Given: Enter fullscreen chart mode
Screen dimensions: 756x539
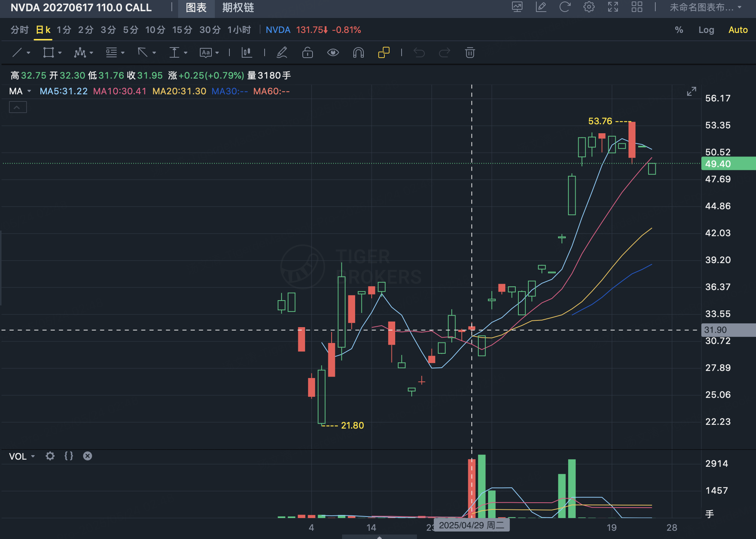Looking at the screenshot, I should pyautogui.click(x=613, y=7).
